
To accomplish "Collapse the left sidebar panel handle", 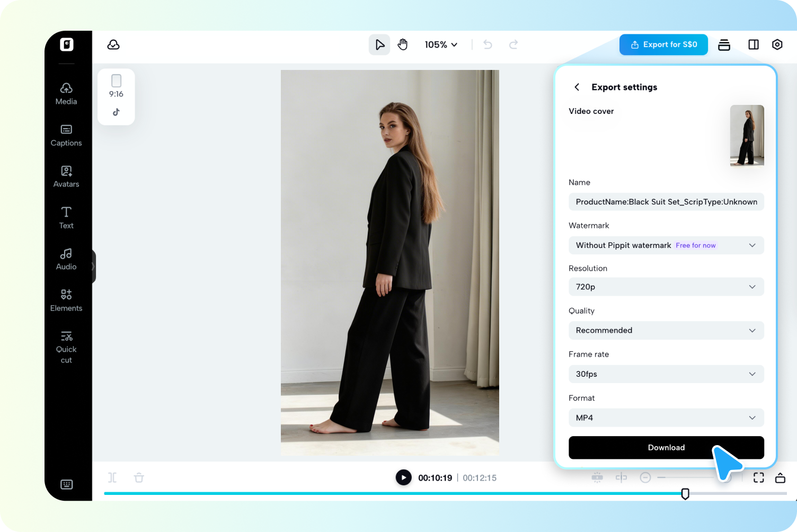I will tap(93, 266).
